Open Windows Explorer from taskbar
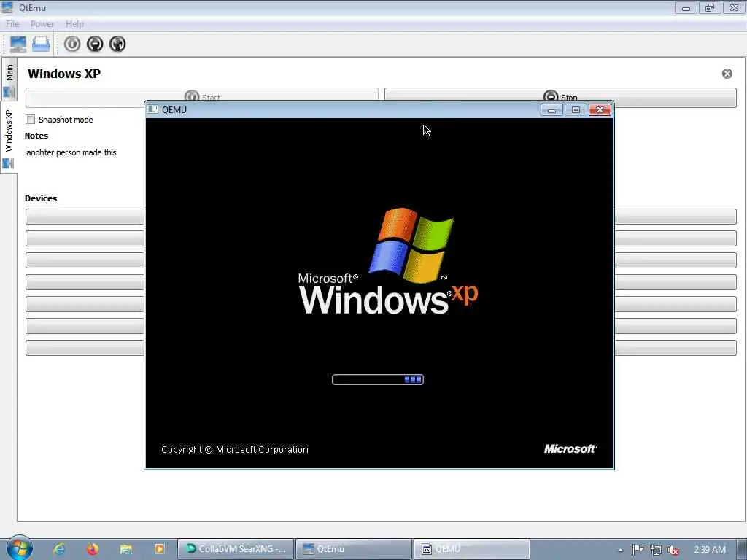This screenshot has height=560, width=747. (x=125, y=549)
